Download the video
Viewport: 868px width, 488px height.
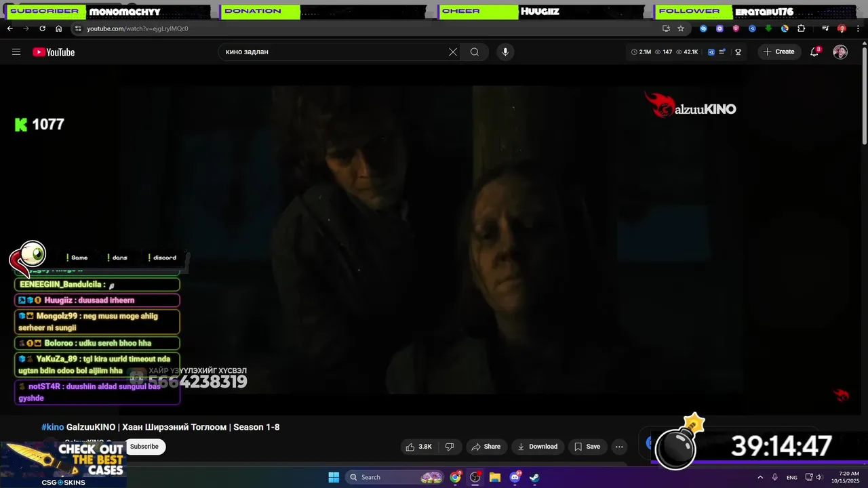tap(537, 447)
